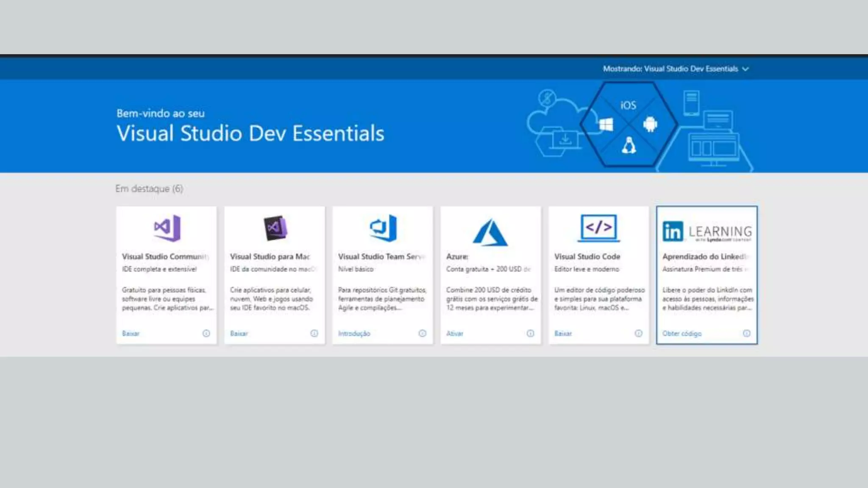Click Obter código link on LinkedIn card

point(682,333)
